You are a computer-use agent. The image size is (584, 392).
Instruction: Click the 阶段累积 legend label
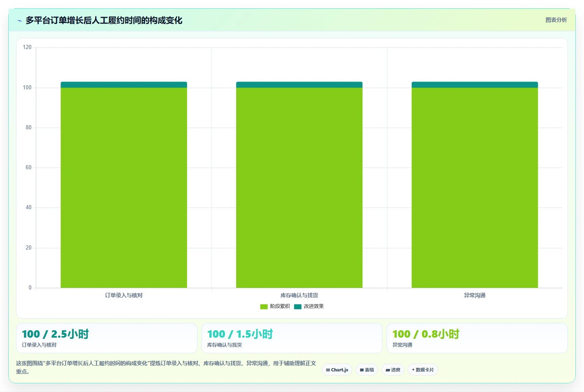(280, 306)
